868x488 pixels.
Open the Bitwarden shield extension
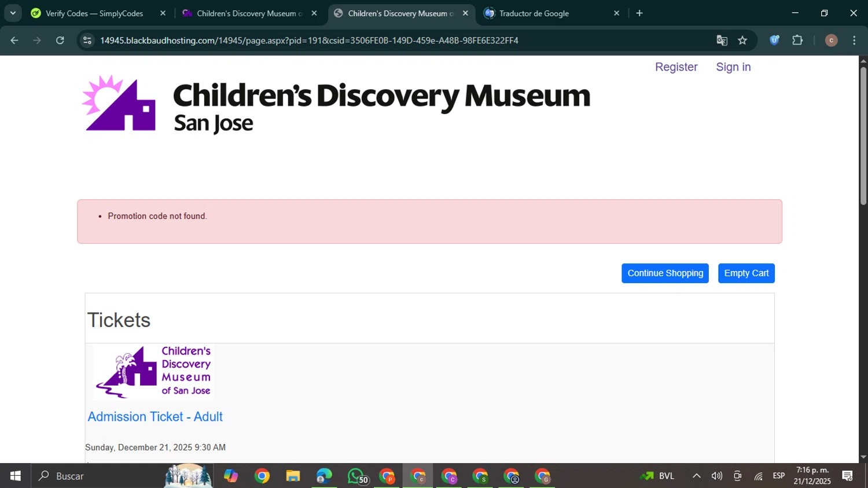[774, 40]
